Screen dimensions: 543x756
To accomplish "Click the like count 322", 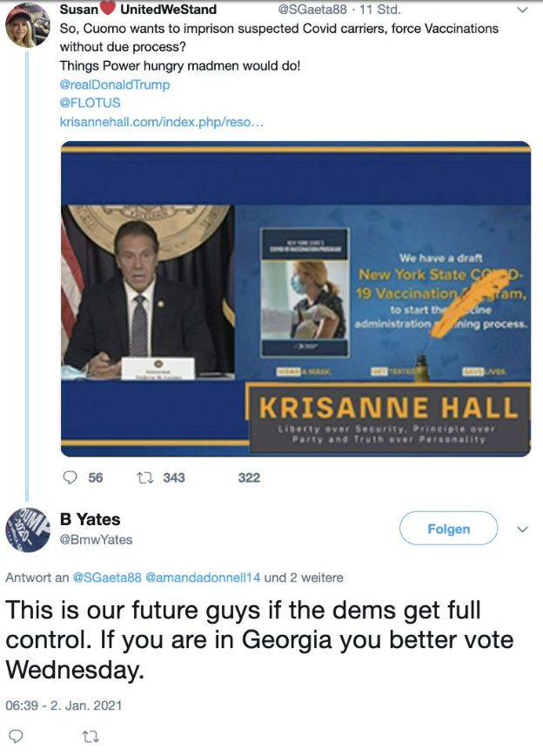I will 249,478.
